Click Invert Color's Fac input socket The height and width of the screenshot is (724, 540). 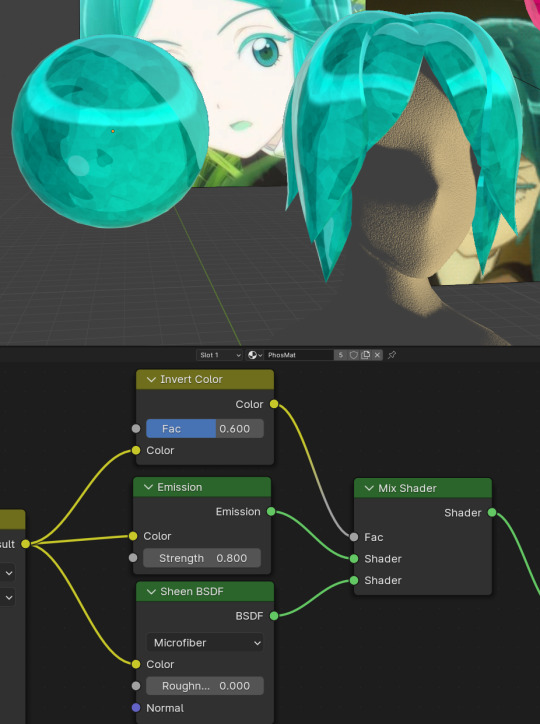click(x=136, y=428)
